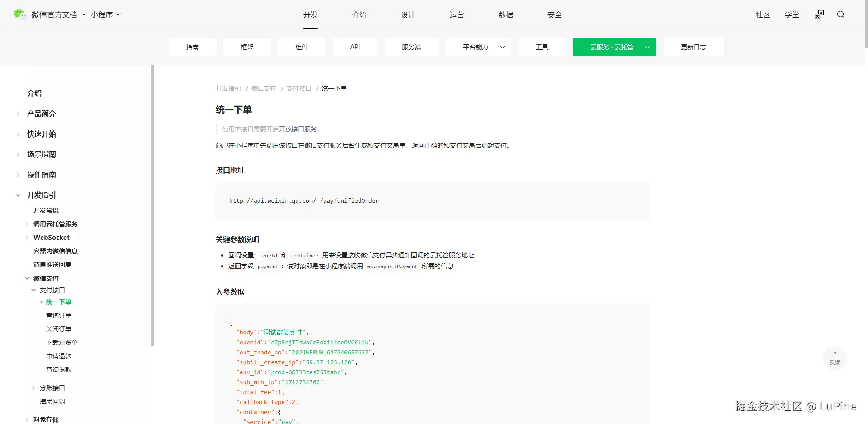Open the 结果回调 sidebar item
The height and width of the screenshot is (424, 868).
point(52,401)
